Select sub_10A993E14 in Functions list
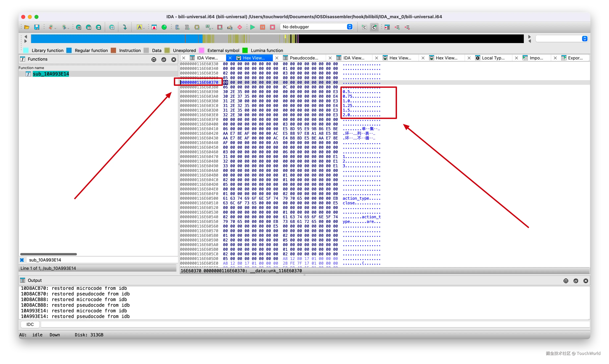Viewport: 609px width, 364px height. (51, 74)
